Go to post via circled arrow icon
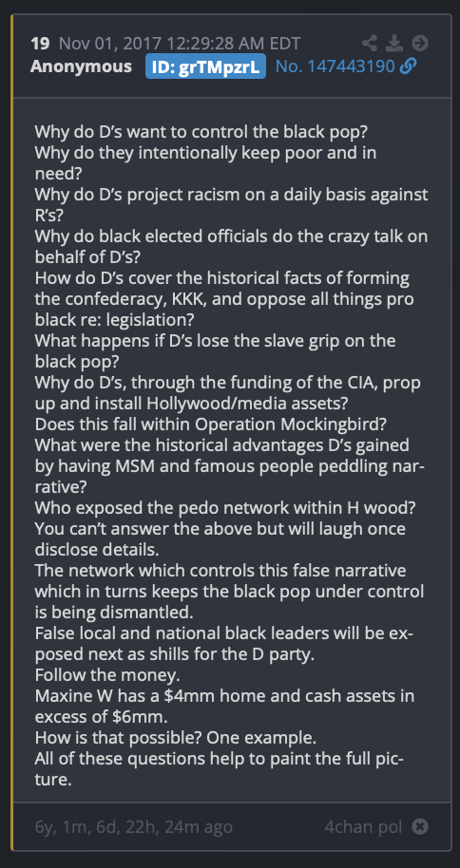 [420, 43]
